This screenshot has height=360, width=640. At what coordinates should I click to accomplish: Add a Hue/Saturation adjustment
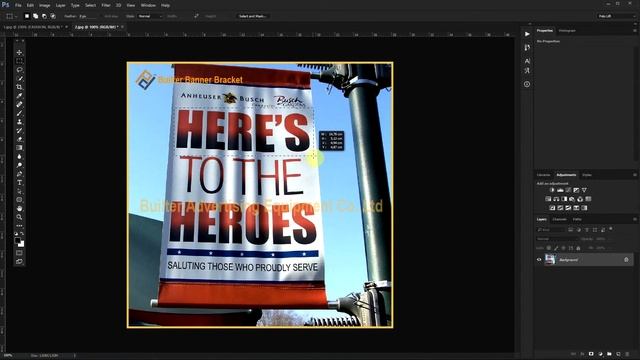(548, 199)
